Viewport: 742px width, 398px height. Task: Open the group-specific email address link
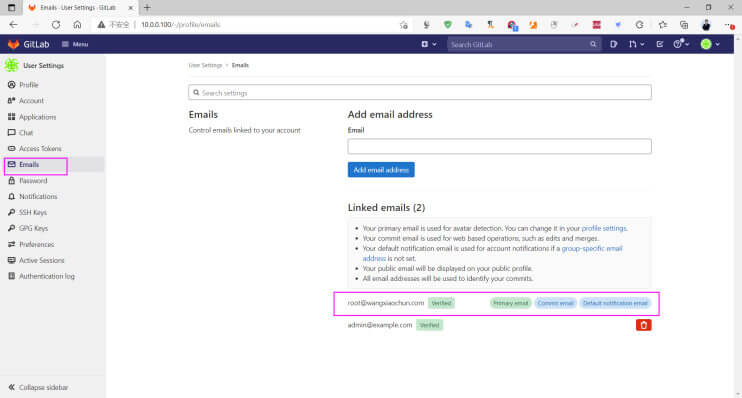click(592, 248)
